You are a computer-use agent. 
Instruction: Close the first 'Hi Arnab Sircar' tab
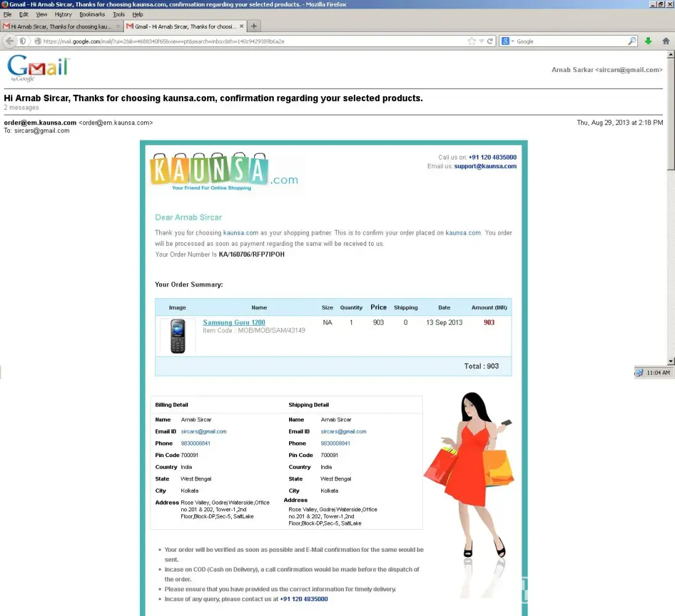(x=118, y=26)
